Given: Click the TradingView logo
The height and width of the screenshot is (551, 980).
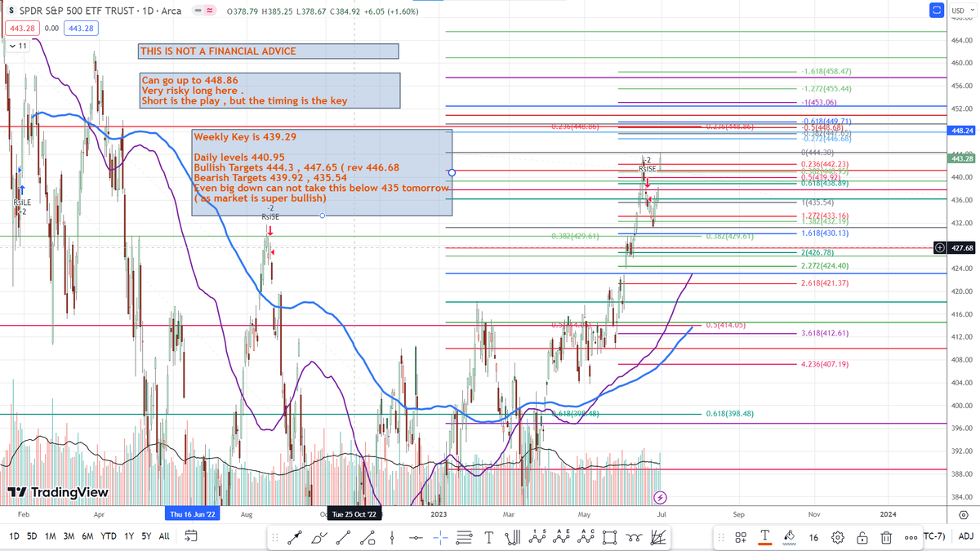Looking at the screenshot, I should tap(57, 492).
